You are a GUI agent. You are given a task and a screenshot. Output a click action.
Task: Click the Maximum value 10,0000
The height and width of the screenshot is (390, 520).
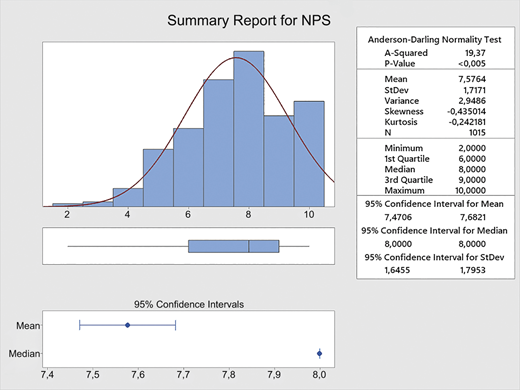point(470,191)
